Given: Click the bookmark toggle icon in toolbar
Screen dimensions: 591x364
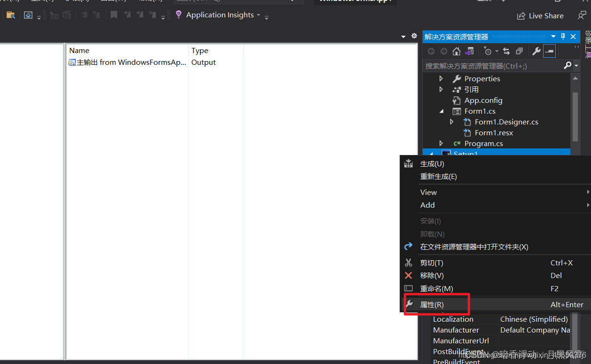Looking at the screenshot, I should pos(114,15).
